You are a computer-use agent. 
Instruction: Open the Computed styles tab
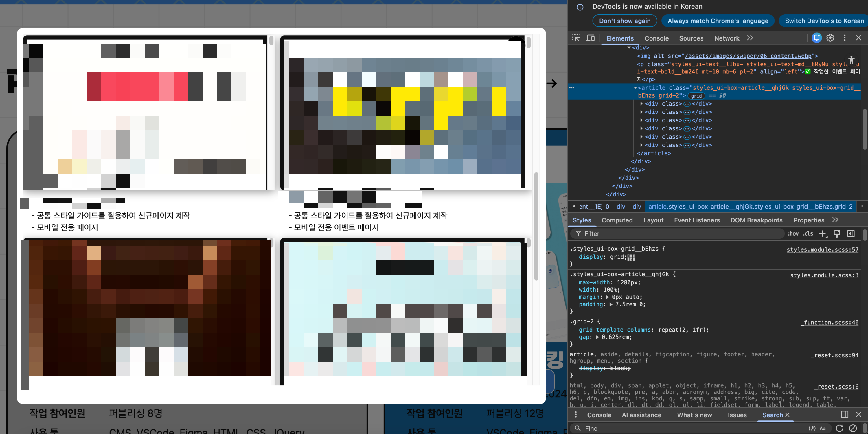pyautogui.click(x=617, y=220)
